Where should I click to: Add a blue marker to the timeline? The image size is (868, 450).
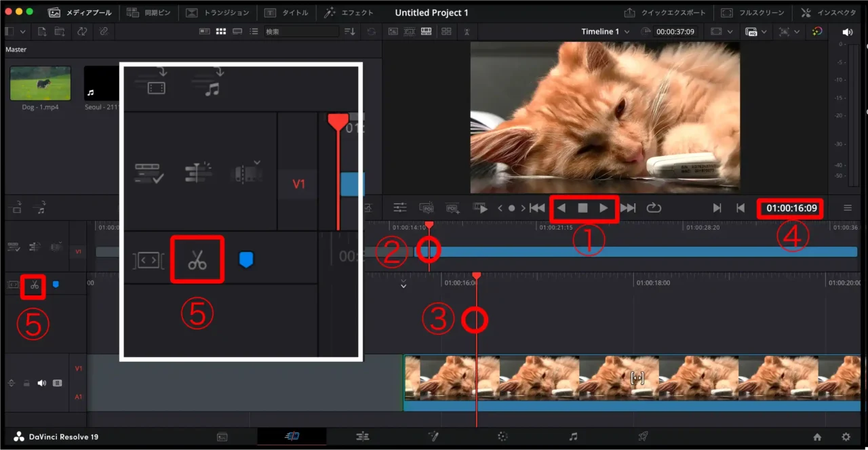(x=56, y=285)
